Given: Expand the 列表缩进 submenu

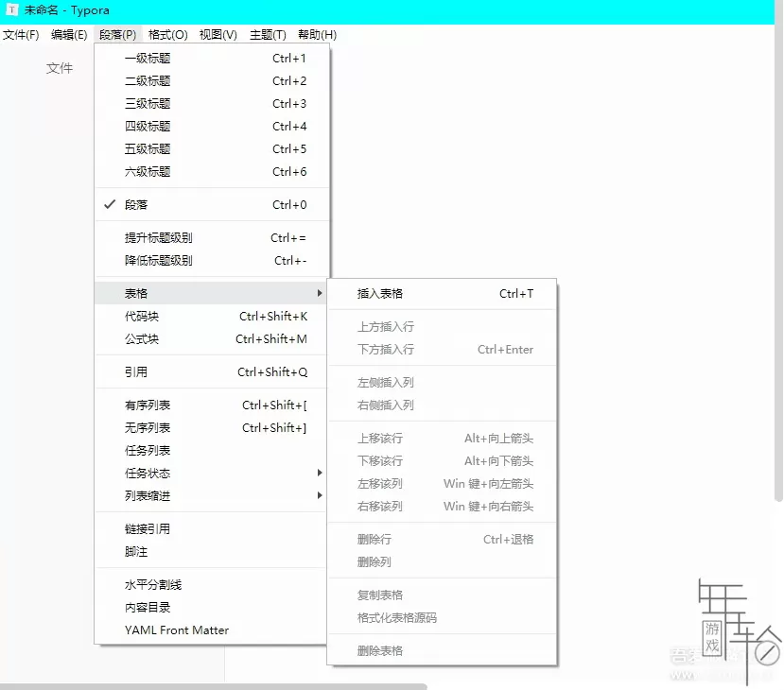Looking at the screenshot, I should click(212, 495).
